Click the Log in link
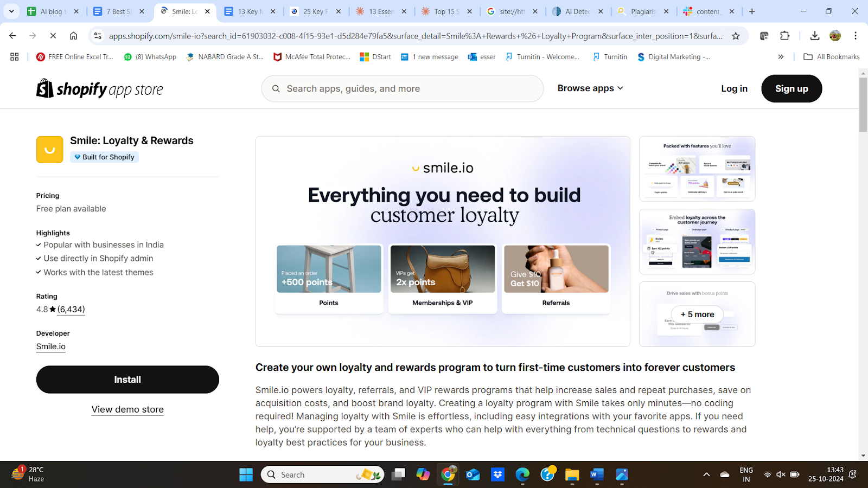The height and width of the screenshot is (488, 868). (734, 88)
